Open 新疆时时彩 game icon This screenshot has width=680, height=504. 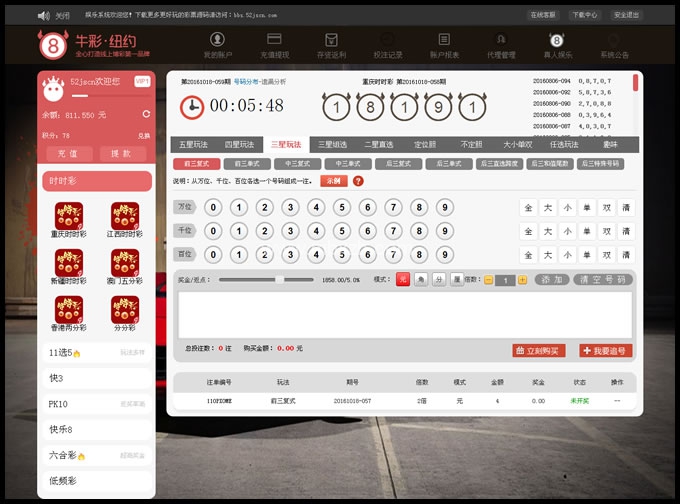pyautogui.click(x=69, y=263)
